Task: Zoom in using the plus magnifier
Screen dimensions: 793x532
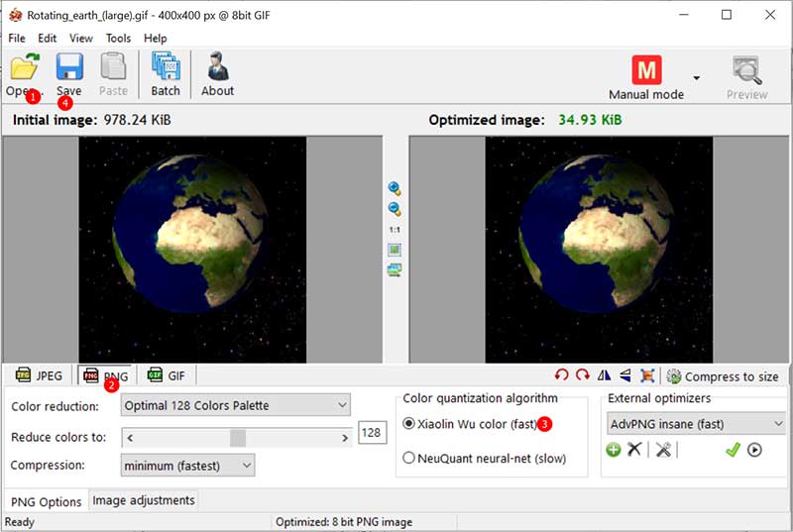Action: [x=395, y=188]
